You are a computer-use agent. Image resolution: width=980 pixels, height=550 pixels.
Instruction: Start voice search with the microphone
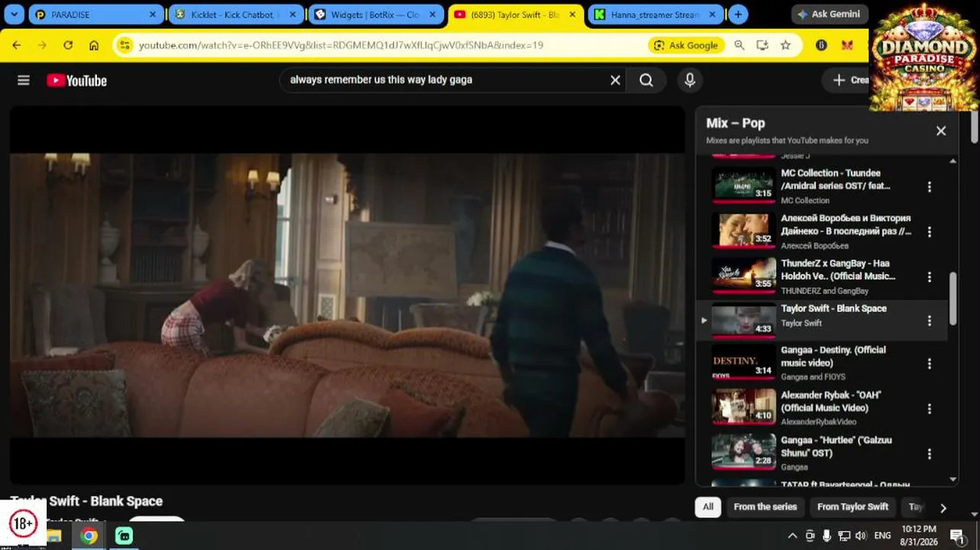690,80
